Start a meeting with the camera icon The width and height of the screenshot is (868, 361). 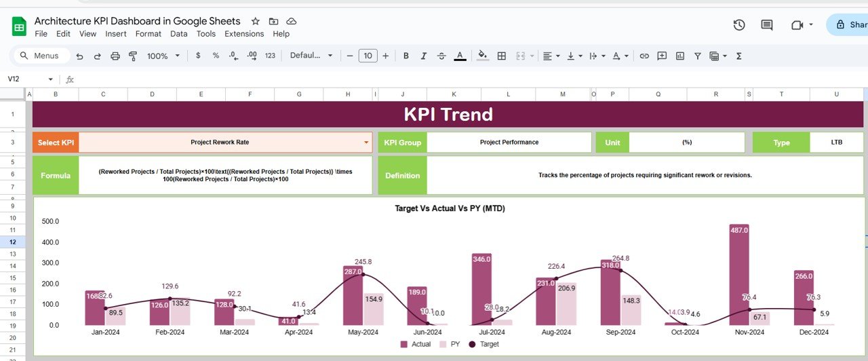pos(797,24)
